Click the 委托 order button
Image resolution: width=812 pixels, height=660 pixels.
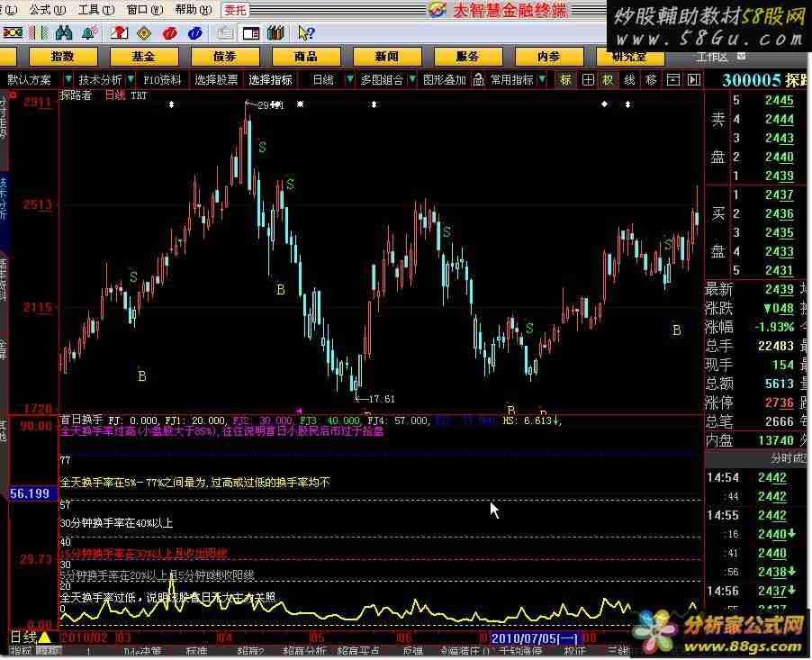click(x=235, y=10)
